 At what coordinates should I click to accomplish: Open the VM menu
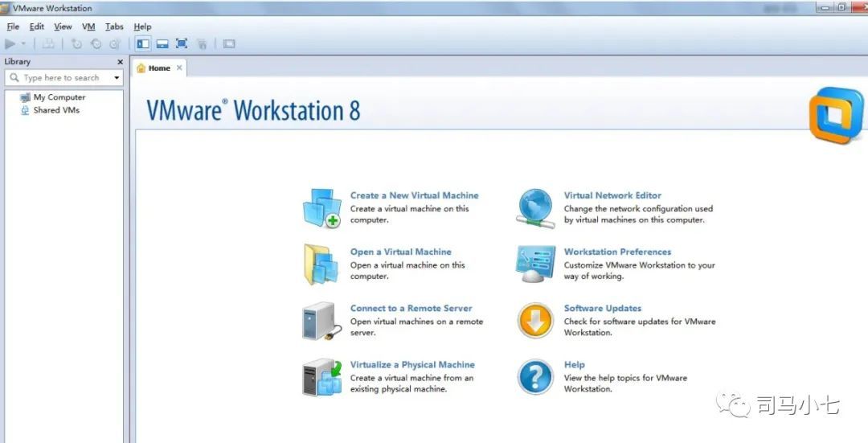pos(88,27)
